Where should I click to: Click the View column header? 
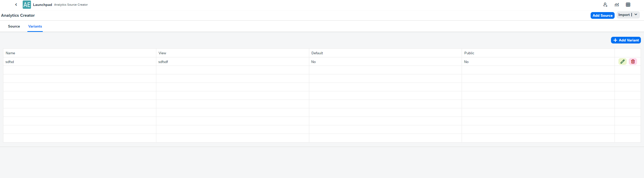click(162, 53)
